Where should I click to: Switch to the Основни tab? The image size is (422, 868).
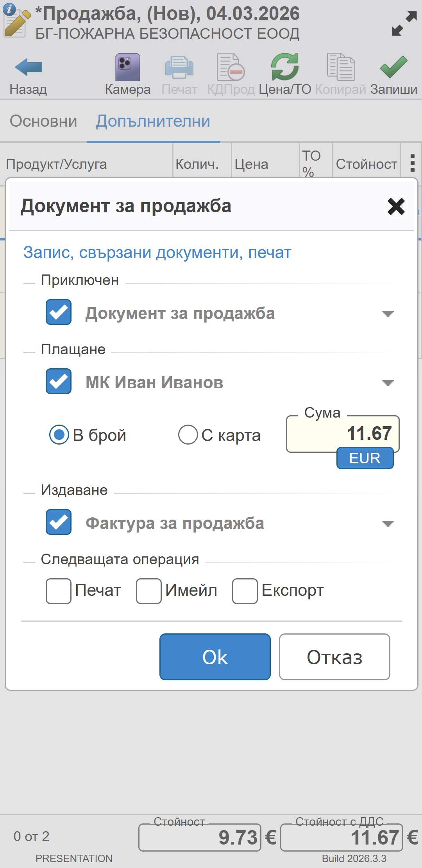click(x=43, y=121)
